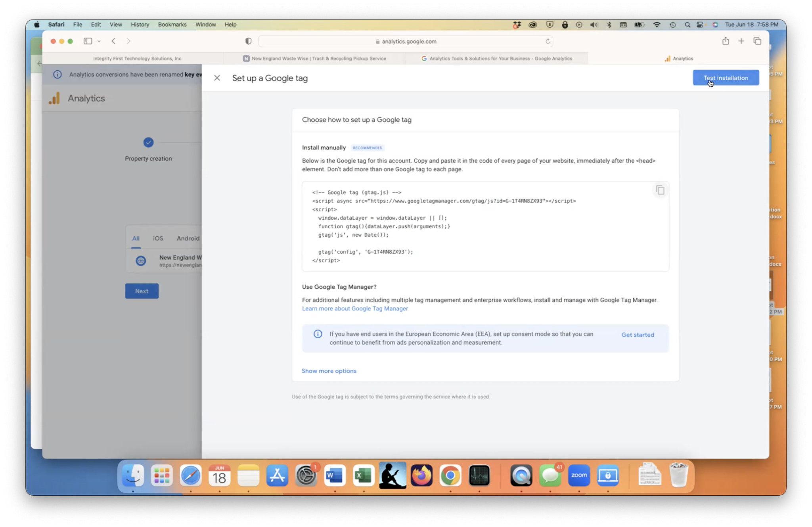Click the Analytics logo icon
The width and height of the screenshot is (812, 527).
(x=54, y=98)
